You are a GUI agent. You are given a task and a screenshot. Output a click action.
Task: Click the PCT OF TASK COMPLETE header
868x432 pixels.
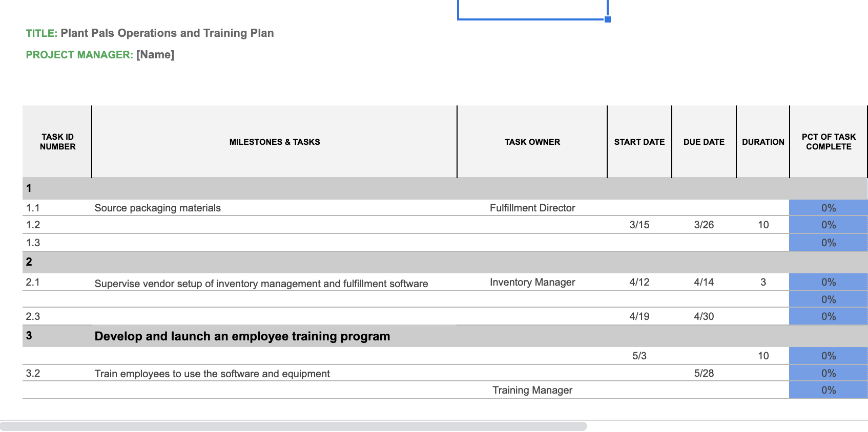coord(829,142)
